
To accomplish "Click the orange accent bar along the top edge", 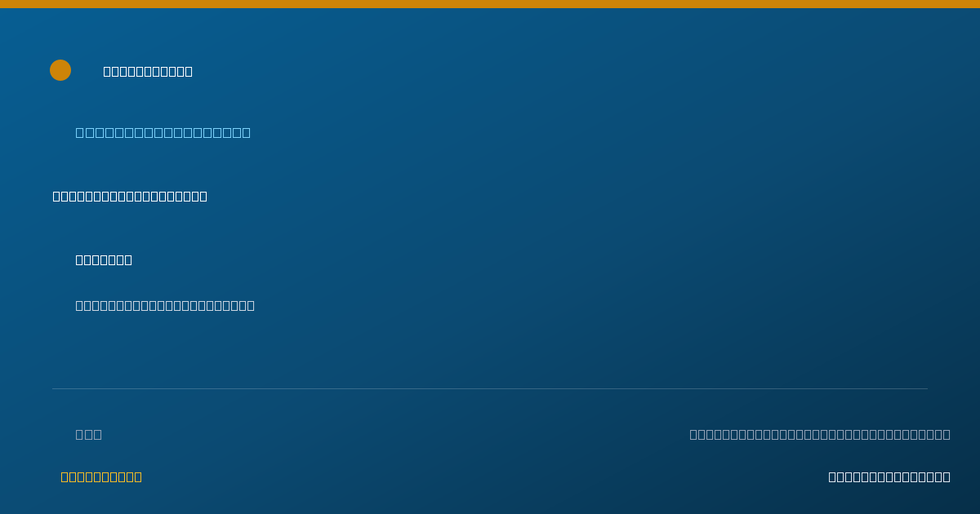I will click(x=490, y=4).
